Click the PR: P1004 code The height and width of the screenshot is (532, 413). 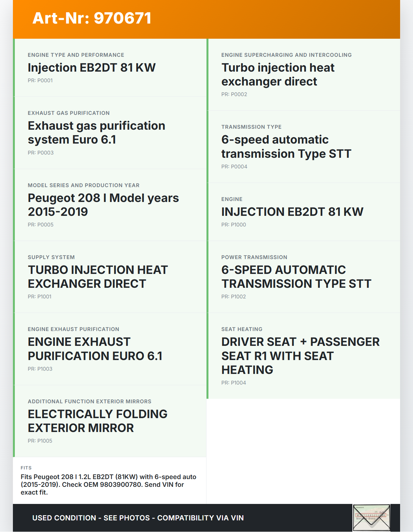click(x=234, y=383)
